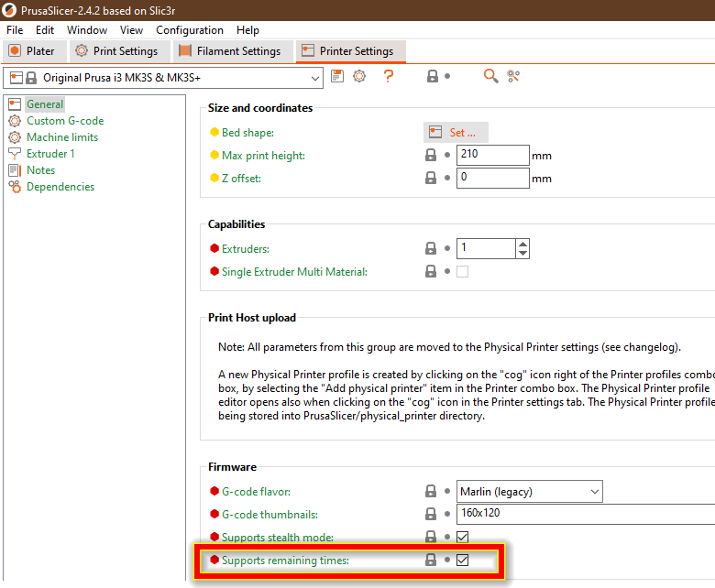Select General in the settings tree
Viewport: 715px width, 588px height.
[x=45, y=104]
